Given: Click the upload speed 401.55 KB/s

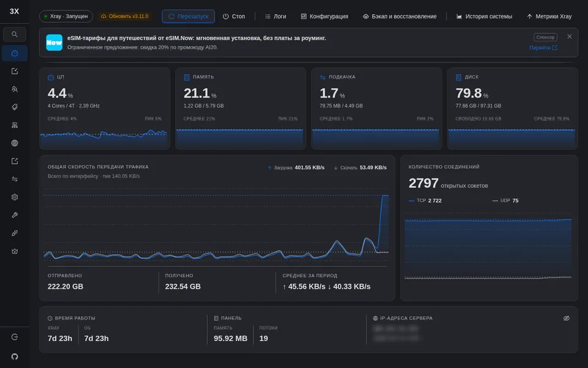Looking at the screenshot, I should pos(309,167).
